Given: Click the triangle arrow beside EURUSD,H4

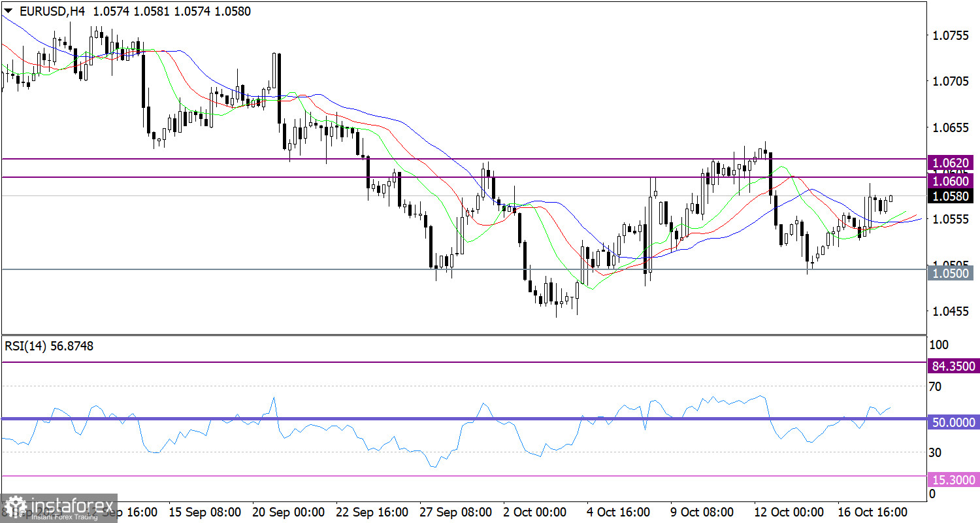Looking at the screenshot, I should click(x=7, y=12).
